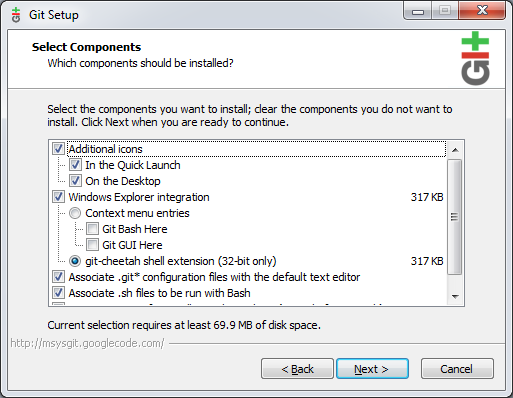Image resolution: width=513 pixels, height=398 pixels.
Task: Click the Git Setup title bar icon
Action: pyautogui.click(x=16, y=15)
